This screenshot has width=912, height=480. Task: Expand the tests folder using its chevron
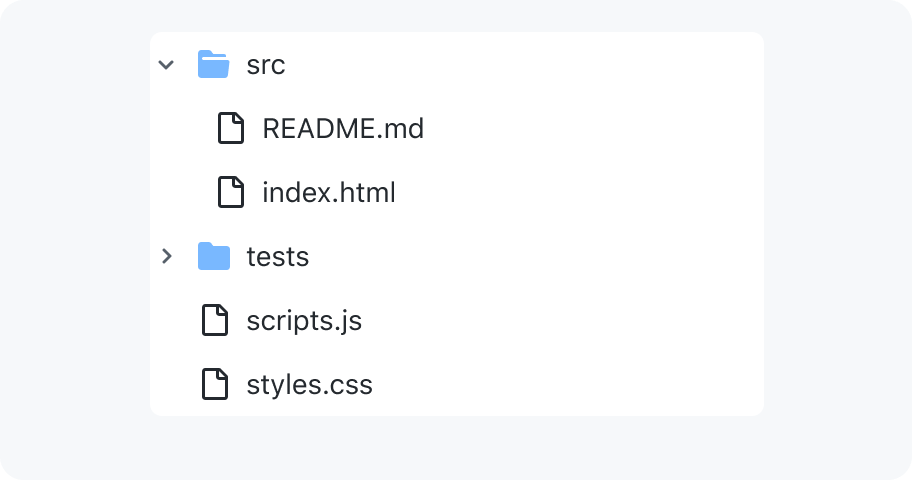point(167,256)
